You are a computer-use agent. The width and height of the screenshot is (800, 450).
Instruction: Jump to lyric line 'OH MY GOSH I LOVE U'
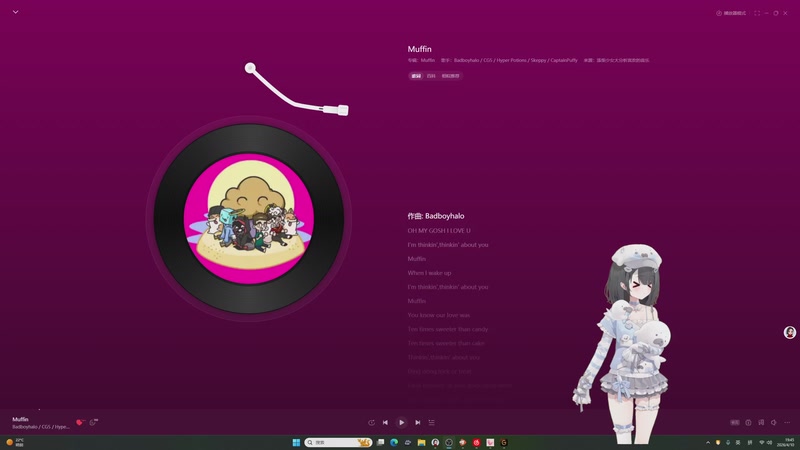click(439, 231)
